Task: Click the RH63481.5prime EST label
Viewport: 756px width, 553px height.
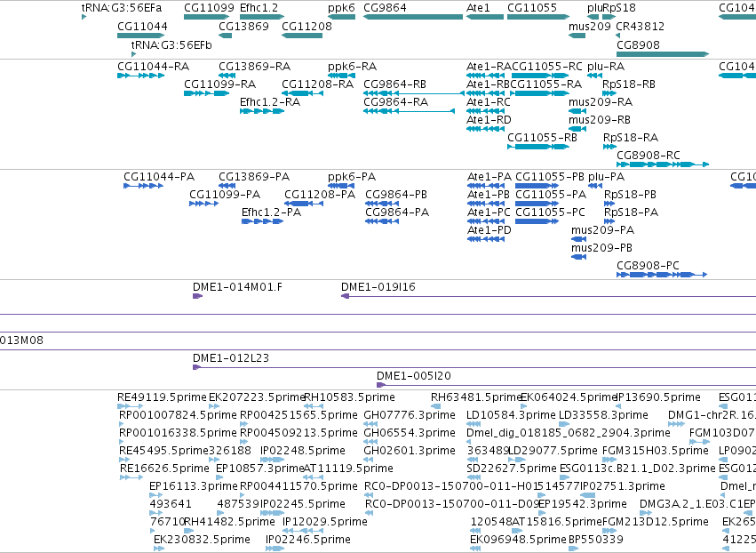Action: 477,397
